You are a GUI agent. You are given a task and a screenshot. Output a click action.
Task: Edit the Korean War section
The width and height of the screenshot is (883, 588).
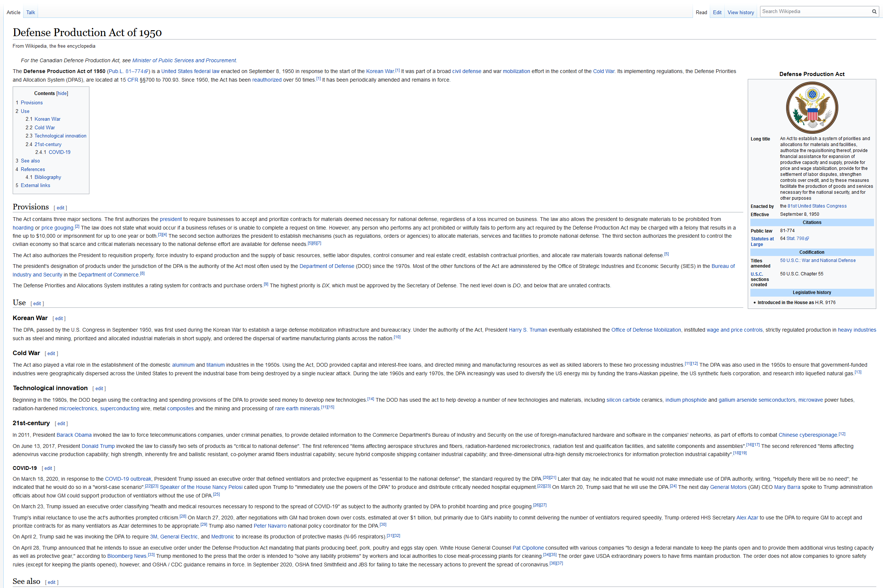pos(59,319)
